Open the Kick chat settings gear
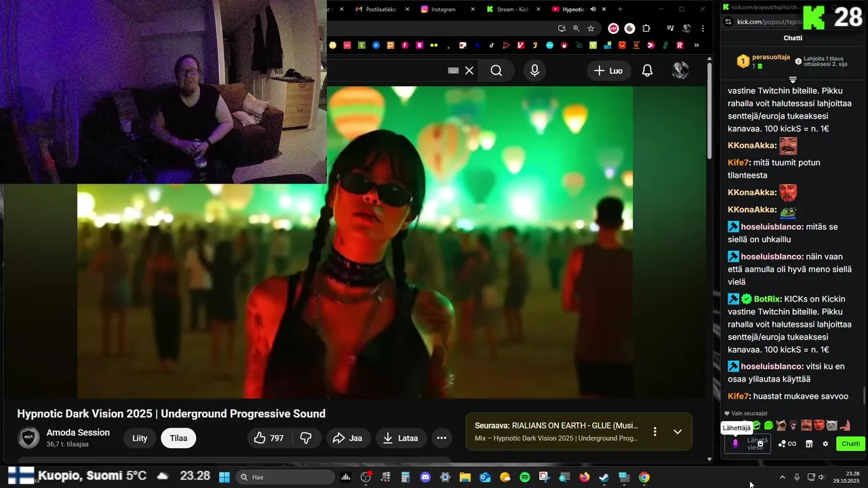The image size is (868, 488). [x=825, y=444]
